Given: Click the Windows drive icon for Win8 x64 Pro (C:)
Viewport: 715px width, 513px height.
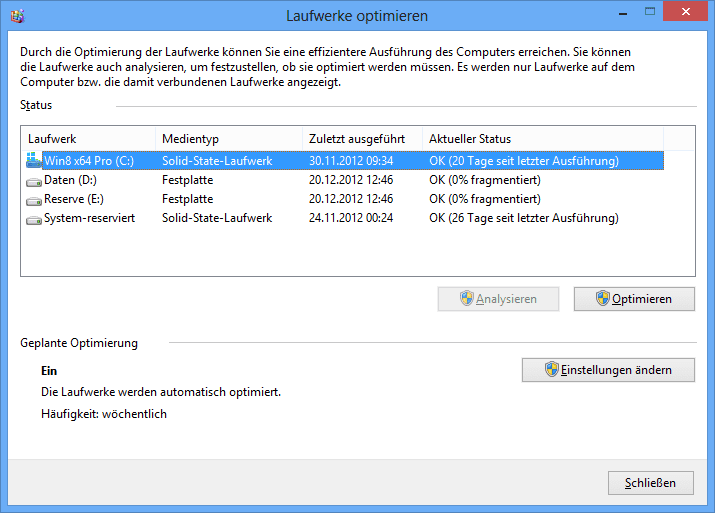Looking at the screenshot, I should point(33,160).
